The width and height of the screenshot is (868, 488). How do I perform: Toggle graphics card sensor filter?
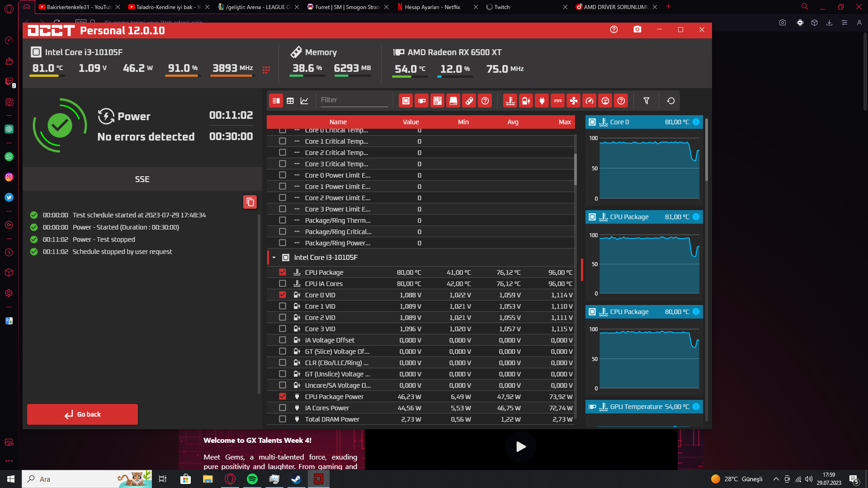point(422,101)
